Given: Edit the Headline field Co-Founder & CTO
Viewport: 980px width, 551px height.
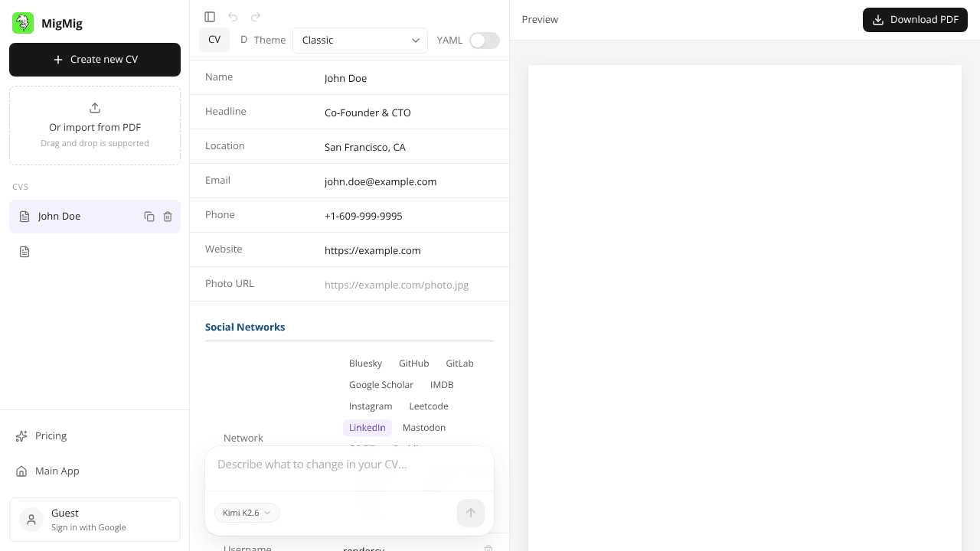Looking at the screenshot, I should pos(409,112).
